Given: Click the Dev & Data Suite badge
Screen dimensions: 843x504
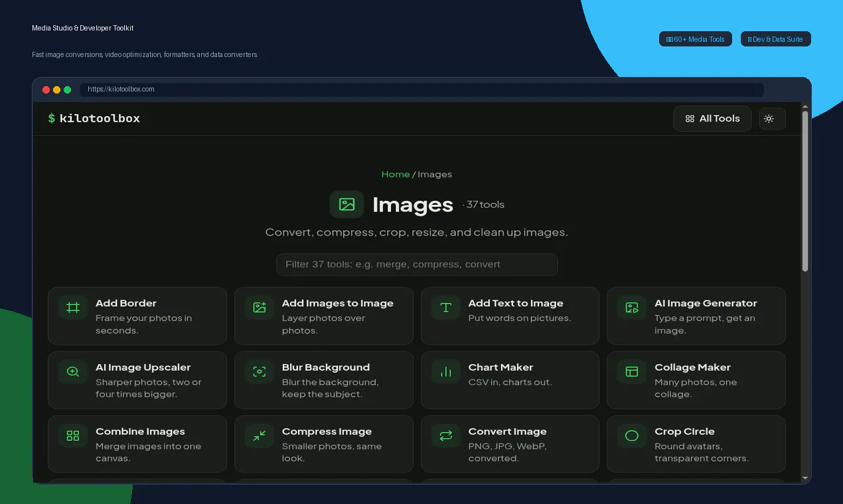Looking at the screenshot, I should [775, 39].
